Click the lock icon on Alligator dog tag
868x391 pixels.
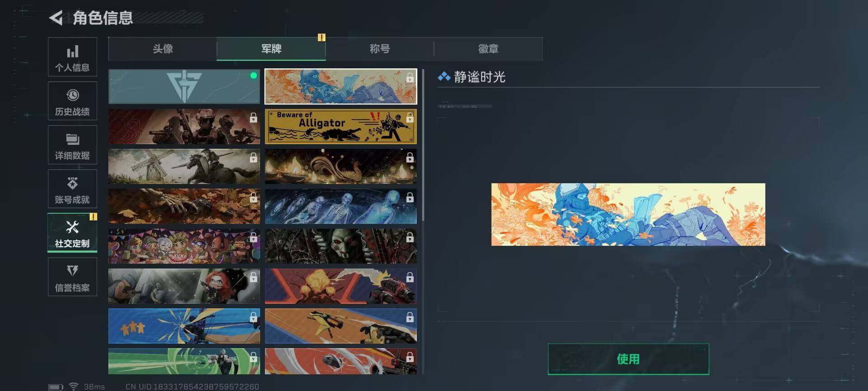tap(410, 118)
